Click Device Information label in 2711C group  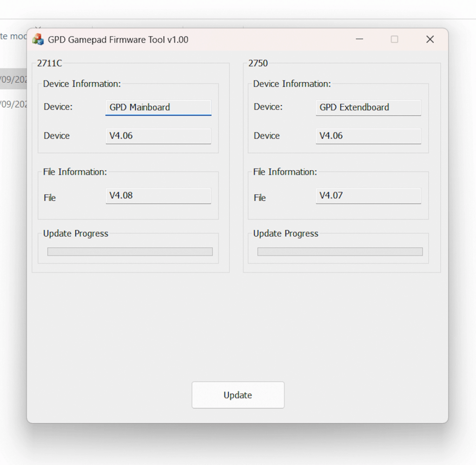click(82, 84)
